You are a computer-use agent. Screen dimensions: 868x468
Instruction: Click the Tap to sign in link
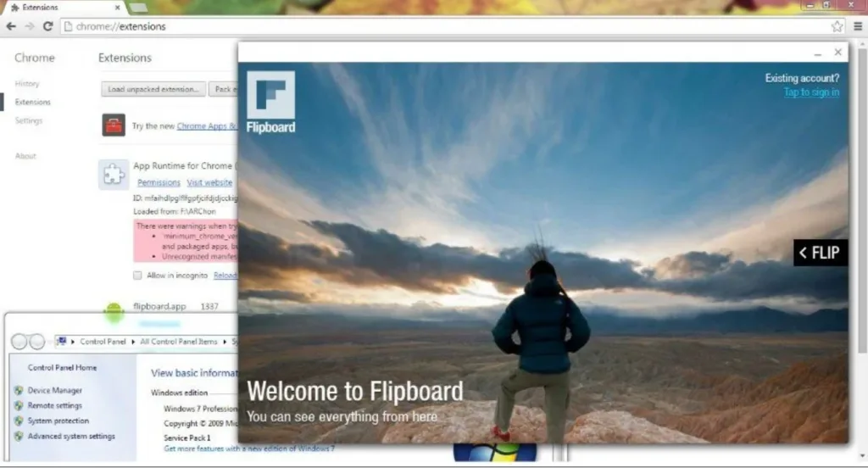pos(811,92)
